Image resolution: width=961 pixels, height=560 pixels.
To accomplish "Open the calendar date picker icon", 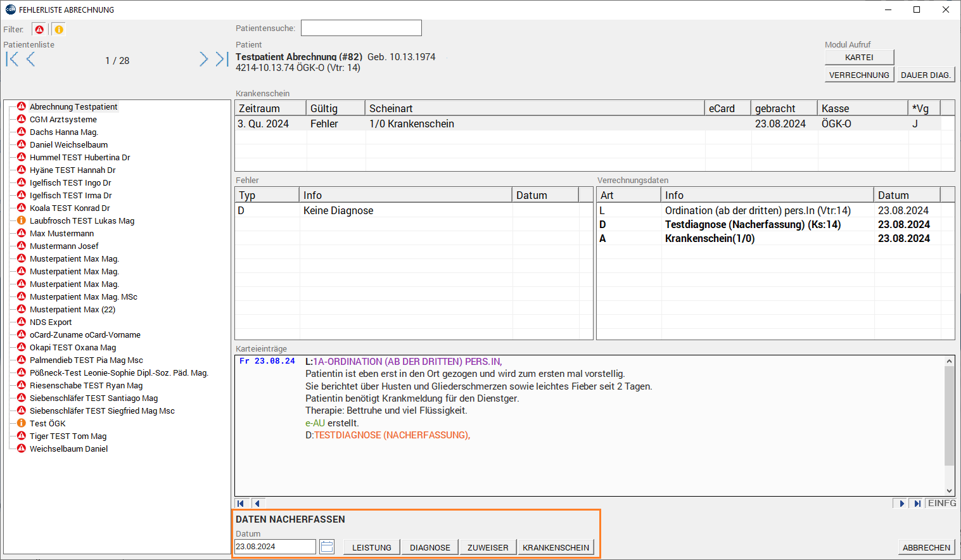I will click(327, 547).
